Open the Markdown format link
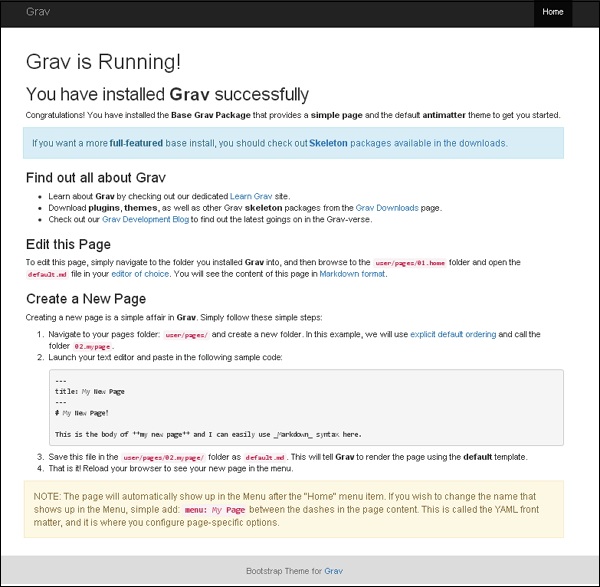The height and width of the screenshot is (587, 600). point(351,274)
